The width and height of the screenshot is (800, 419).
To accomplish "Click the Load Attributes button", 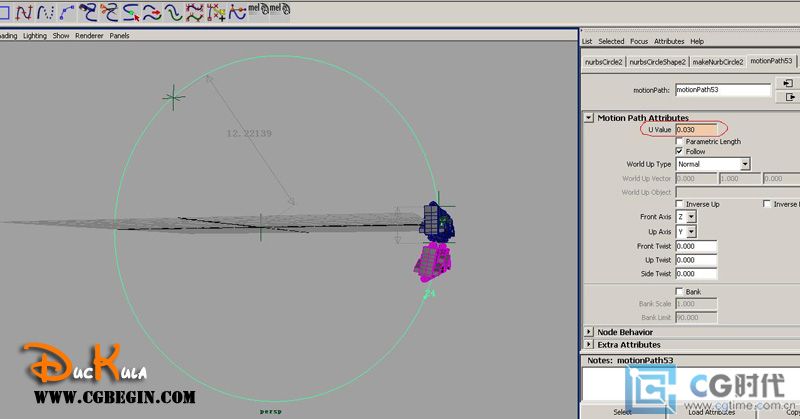I will tap(711, 412).
